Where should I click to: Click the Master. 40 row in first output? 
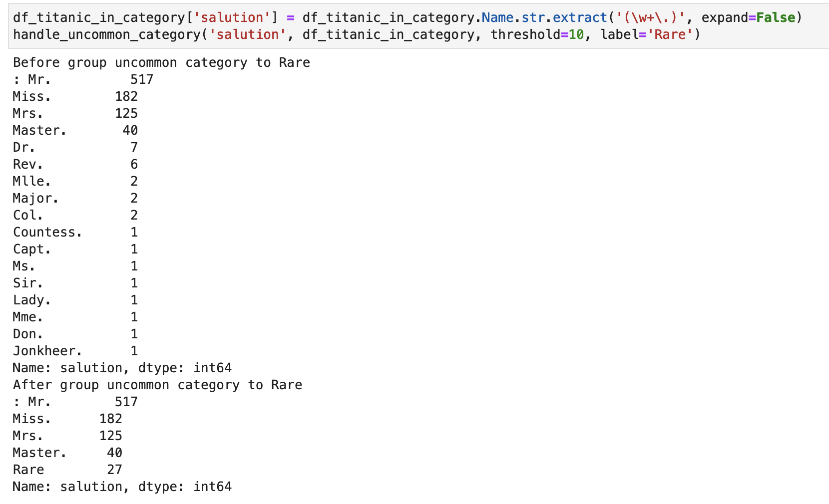pos(75,130)
